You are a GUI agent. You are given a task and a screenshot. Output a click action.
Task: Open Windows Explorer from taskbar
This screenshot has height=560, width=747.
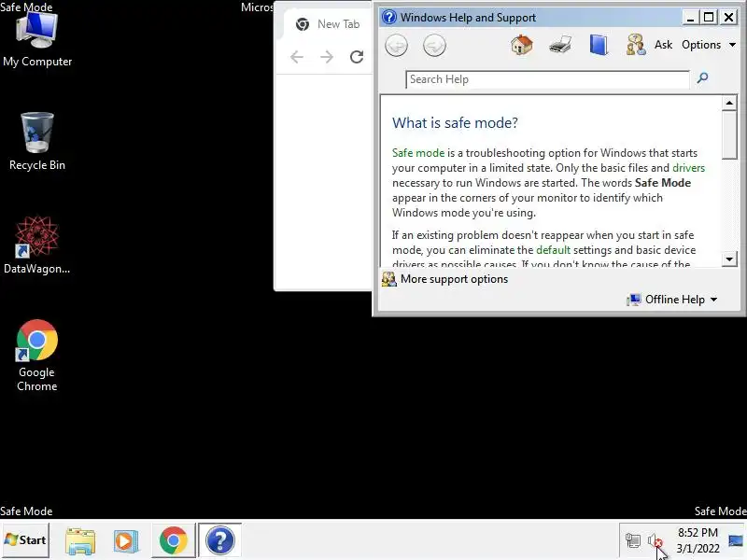pyautogui.click(x=80, y=540)
